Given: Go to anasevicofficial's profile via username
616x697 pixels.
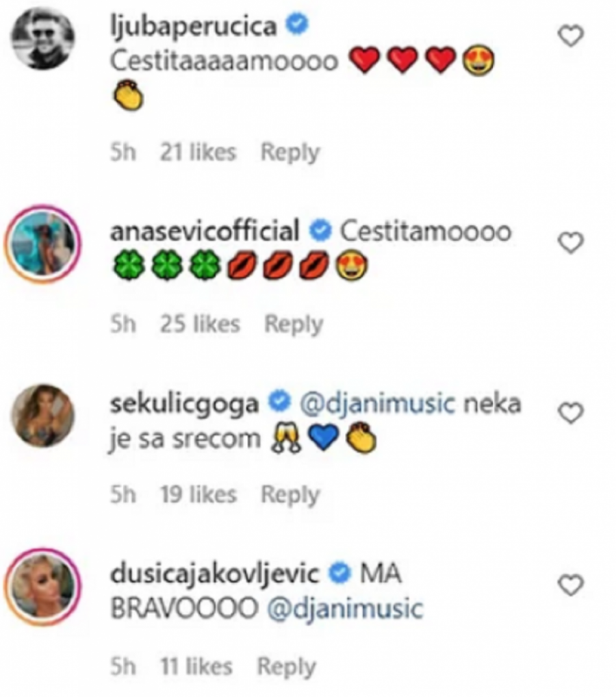Looking at the screenshot, I should 204,231.
